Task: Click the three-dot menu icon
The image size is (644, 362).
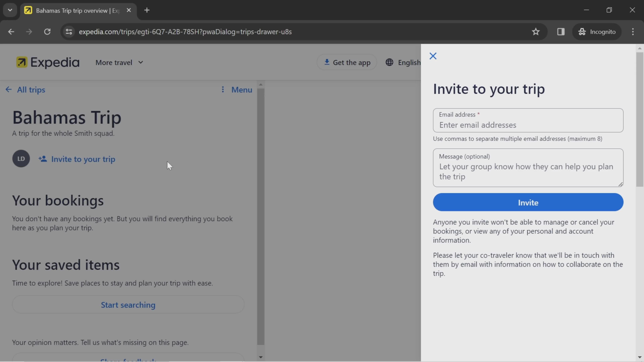Action: coord(223,89)
